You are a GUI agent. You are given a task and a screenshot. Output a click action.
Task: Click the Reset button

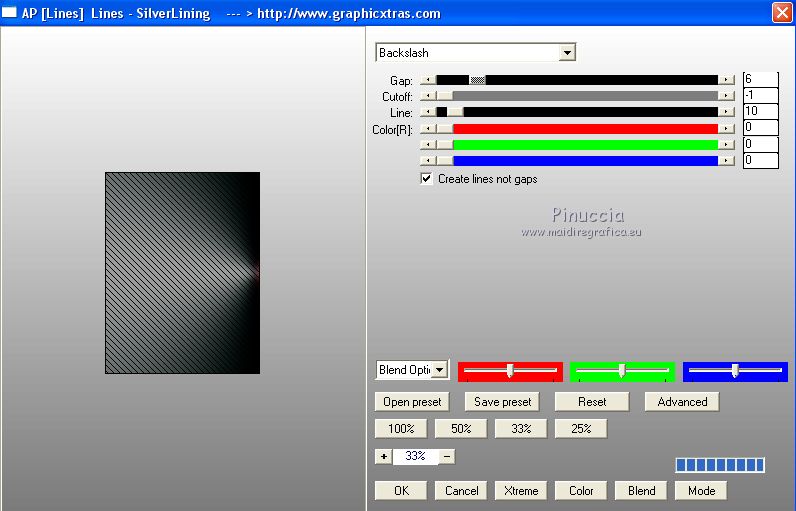(592, 402)
